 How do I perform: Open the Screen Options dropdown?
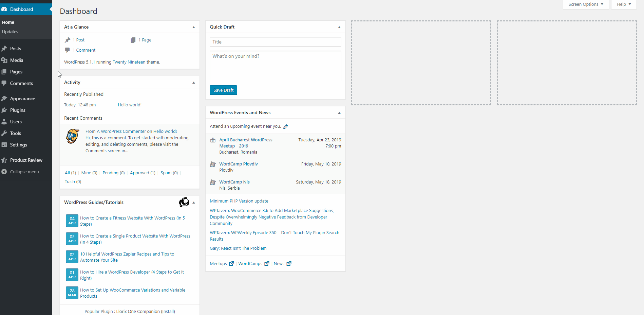(586, 4)
